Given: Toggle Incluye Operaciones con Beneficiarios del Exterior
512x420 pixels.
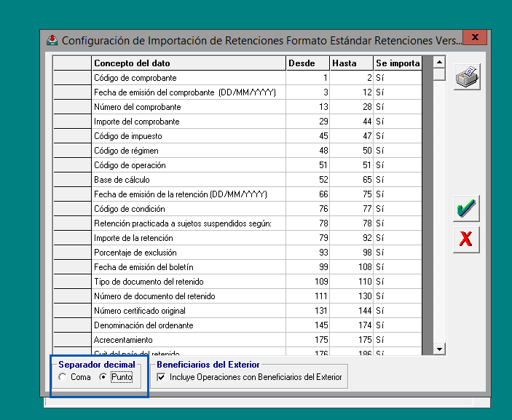Looking at the screenshot, I should tap(161, 377).
